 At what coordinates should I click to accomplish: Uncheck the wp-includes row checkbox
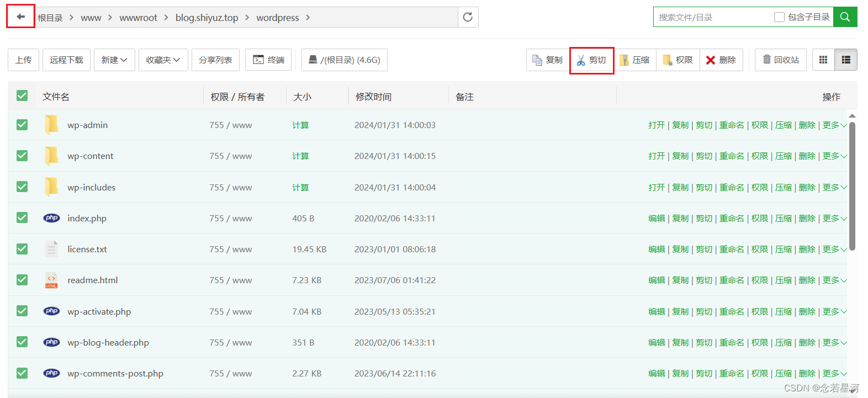pos(22,187)
